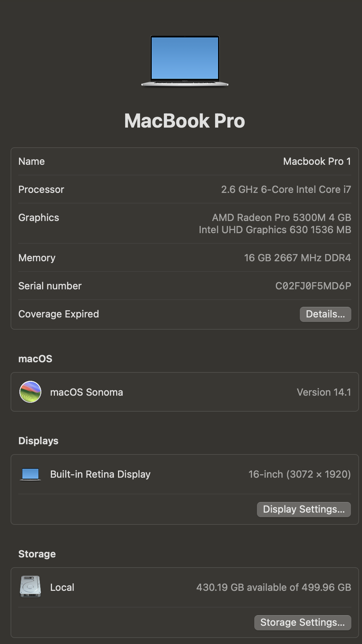The image size is (362, 644).
Task: Click the Local storage drive icon
Action: [x=30, y=587]
